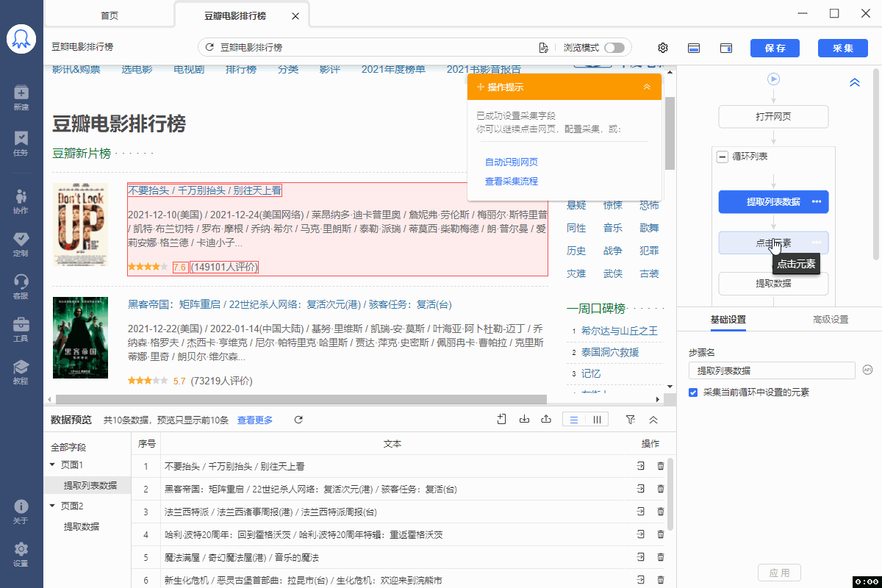
Task: Open task settings gear icon
Action: coord(663,48)
